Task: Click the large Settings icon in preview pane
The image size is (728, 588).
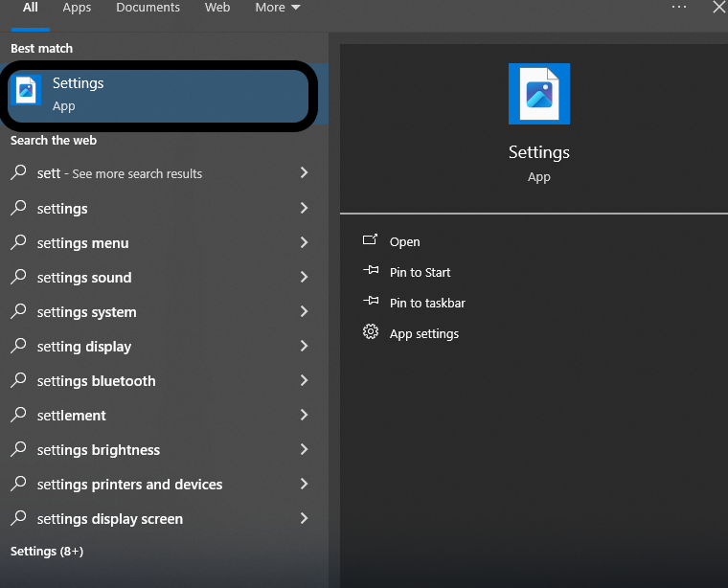Action: point(538,94)
